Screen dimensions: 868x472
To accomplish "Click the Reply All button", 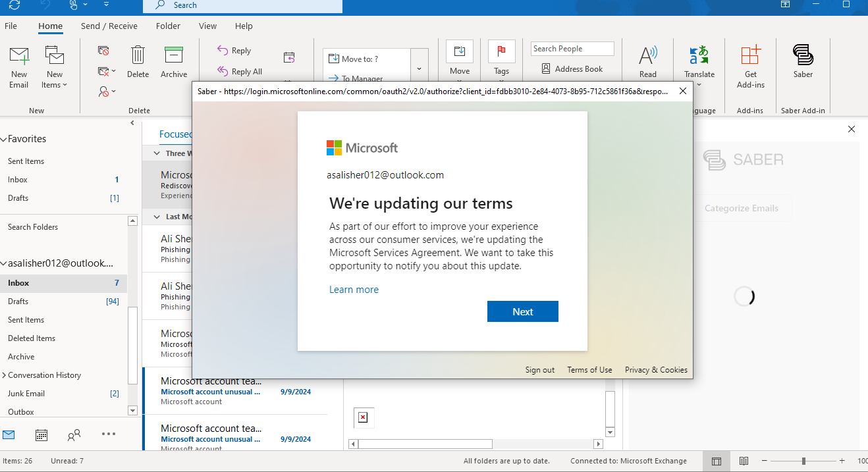I will (240, 71).
